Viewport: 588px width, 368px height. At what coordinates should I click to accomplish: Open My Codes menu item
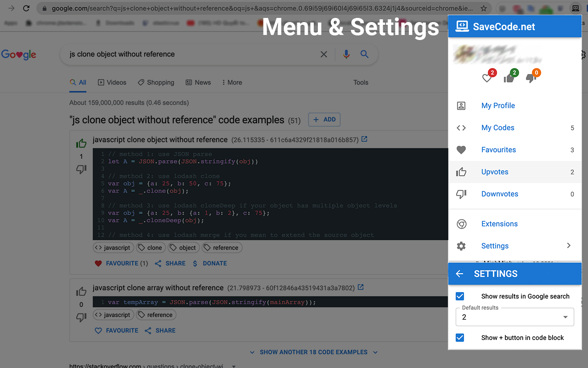tap(515, 128)
